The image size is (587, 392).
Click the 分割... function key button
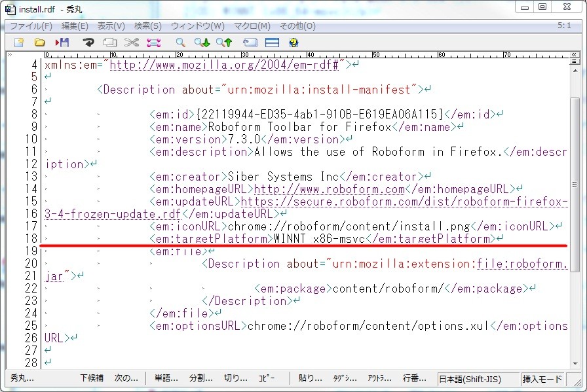coord(201,378)
